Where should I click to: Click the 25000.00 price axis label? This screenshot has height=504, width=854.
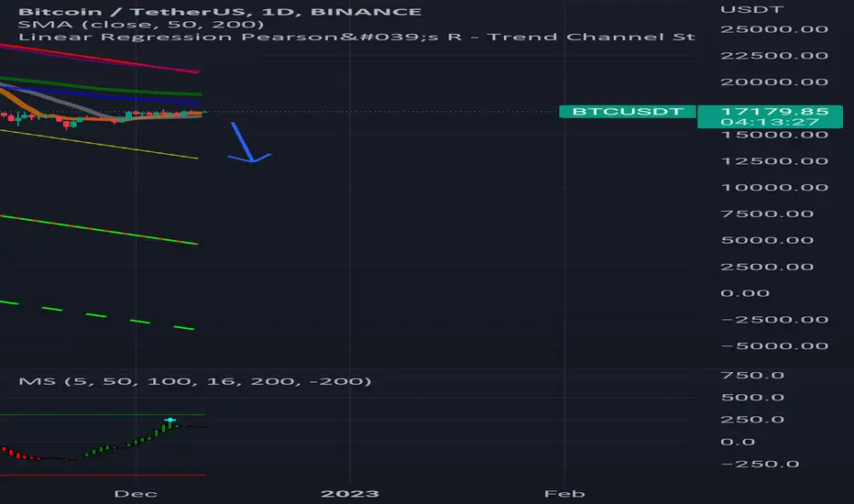pyautogui.click(x=774, y=29)
